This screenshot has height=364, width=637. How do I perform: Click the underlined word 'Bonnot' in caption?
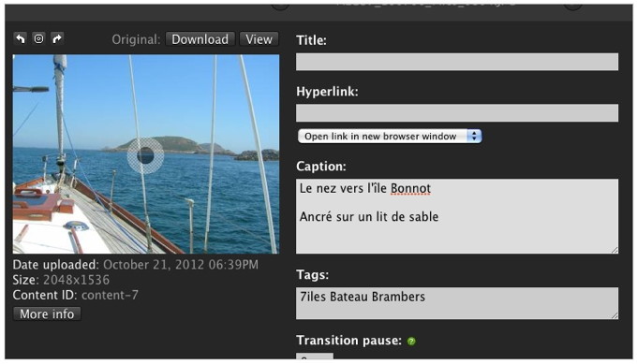click(x=410, y=189)
